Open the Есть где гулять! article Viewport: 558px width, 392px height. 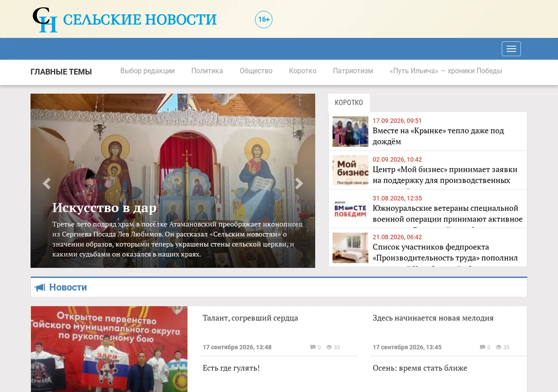pos(231,368)
